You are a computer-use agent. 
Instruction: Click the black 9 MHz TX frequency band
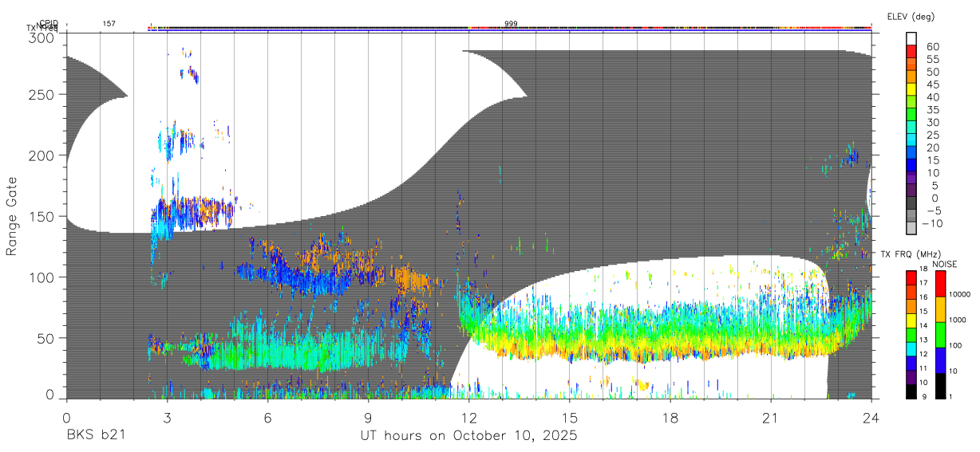(912, 391)
